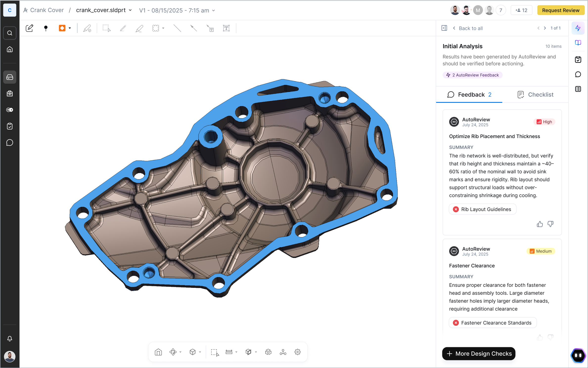
Task: Click the orange shape color swatch
Action: point(62,28)
